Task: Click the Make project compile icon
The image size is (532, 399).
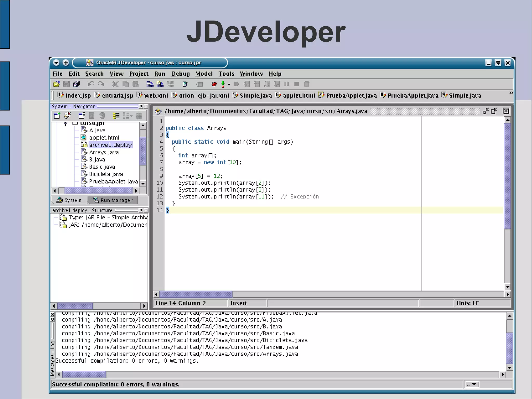Action: [x=150, y=84]
